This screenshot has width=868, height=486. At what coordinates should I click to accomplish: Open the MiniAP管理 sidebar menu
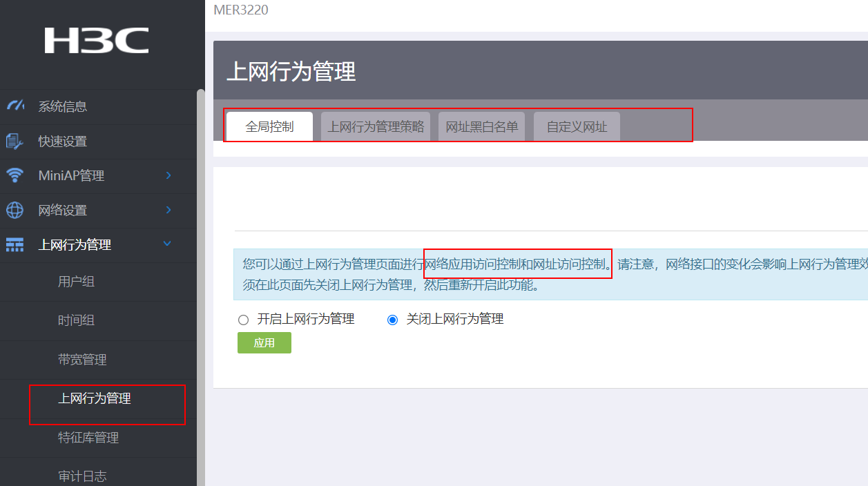pos(98,176)
